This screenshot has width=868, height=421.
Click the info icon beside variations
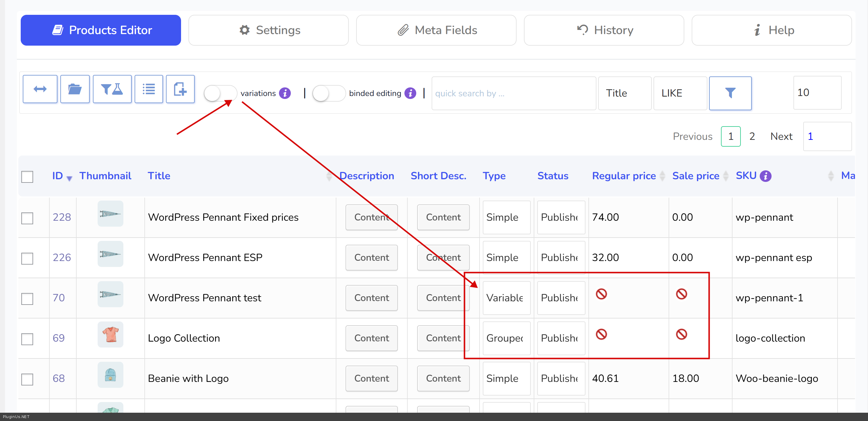(x=285, y=93)
